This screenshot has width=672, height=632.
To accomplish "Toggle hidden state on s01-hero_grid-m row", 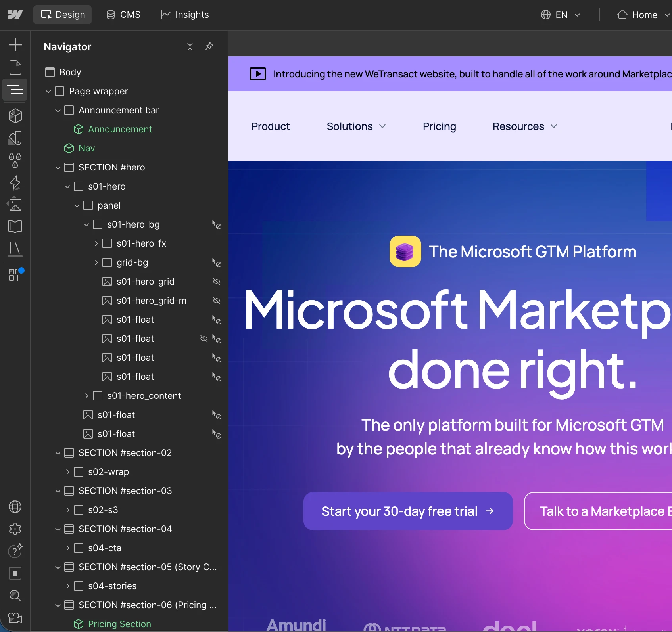I will [217, 301].
